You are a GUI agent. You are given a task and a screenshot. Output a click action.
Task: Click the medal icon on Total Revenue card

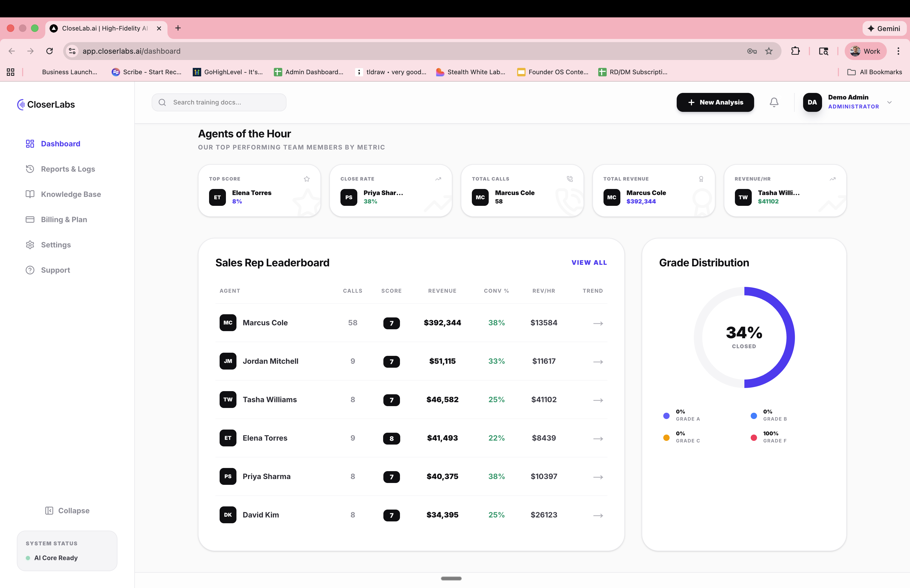pos(701,179)
